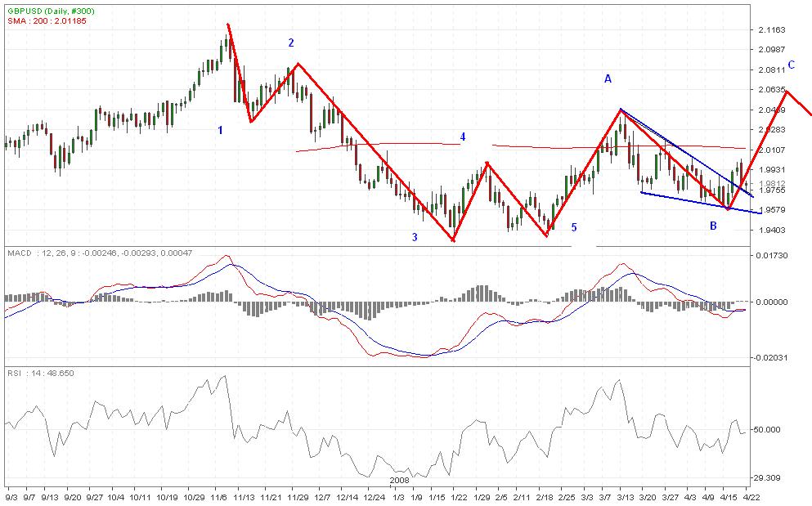This screenshot has width=812, height=506.
Task: Click the 2/18 date on the time axis
Action: pyautogui.click(x=544, y=497)
